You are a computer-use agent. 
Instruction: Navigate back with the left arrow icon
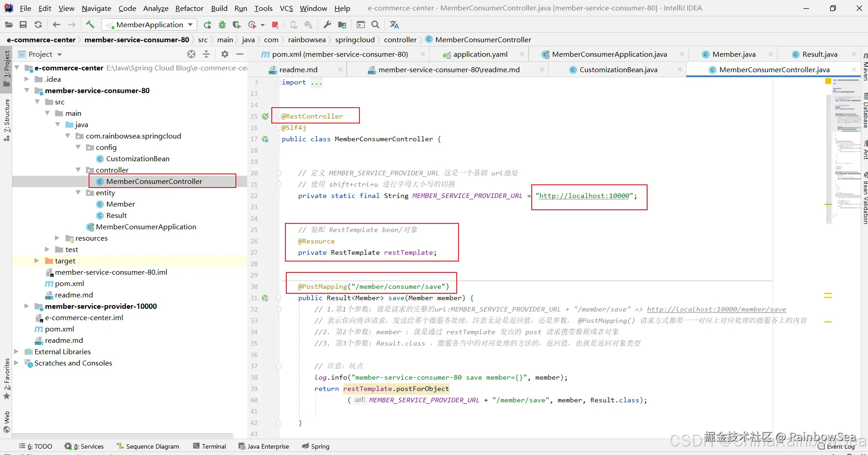(56, 25)
